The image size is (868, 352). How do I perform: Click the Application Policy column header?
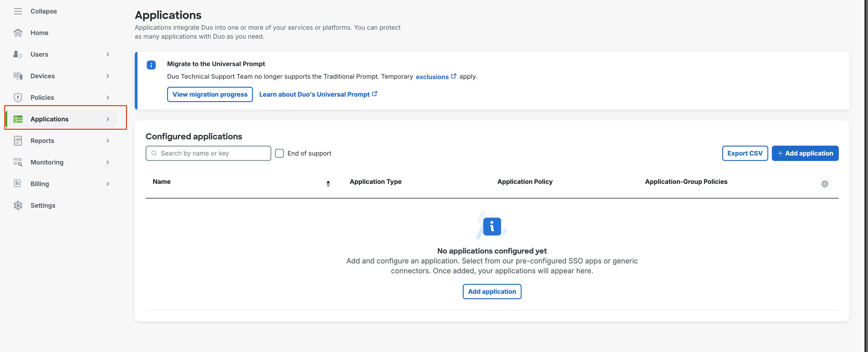525,181
